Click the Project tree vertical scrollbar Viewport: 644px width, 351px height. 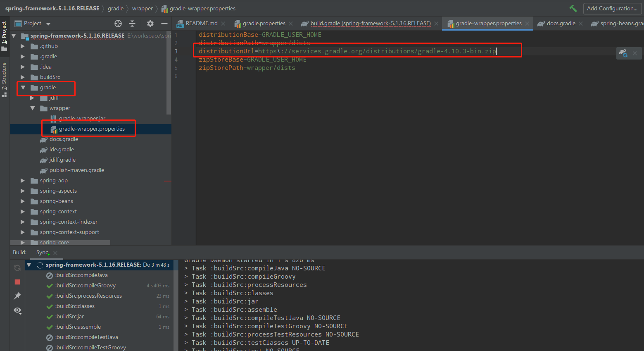169,72
